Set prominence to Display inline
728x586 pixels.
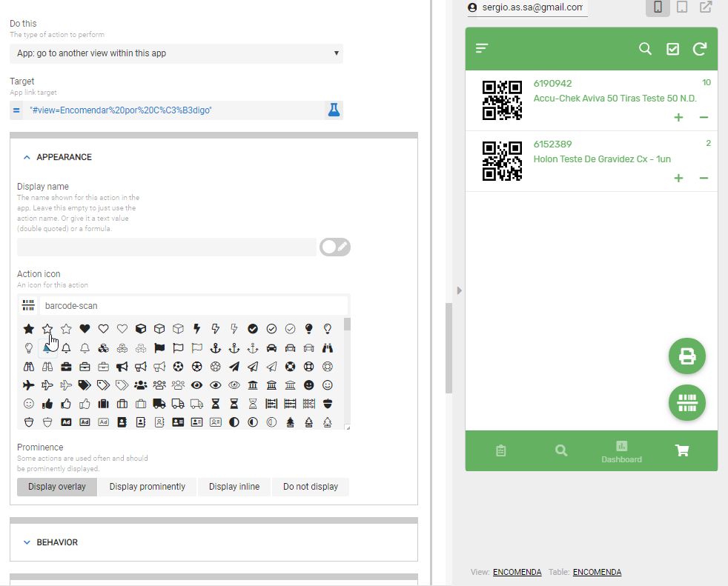(234, 487)
